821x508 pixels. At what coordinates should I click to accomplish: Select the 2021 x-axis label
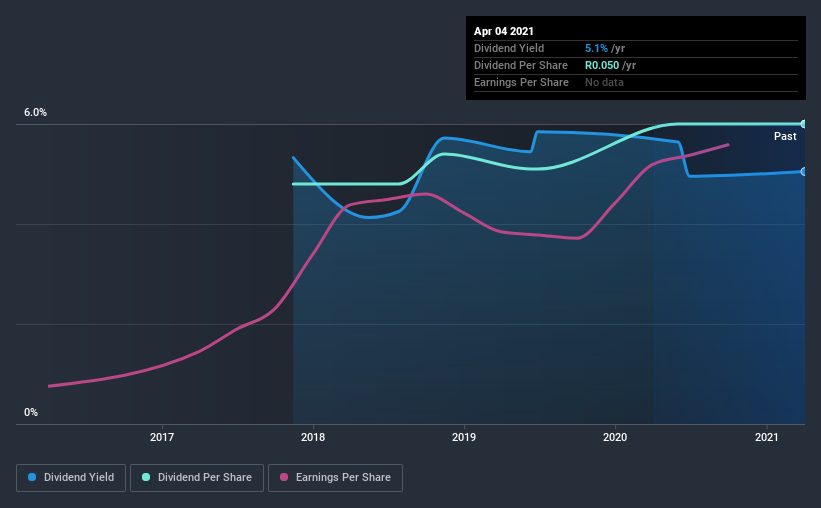[767, 437]
